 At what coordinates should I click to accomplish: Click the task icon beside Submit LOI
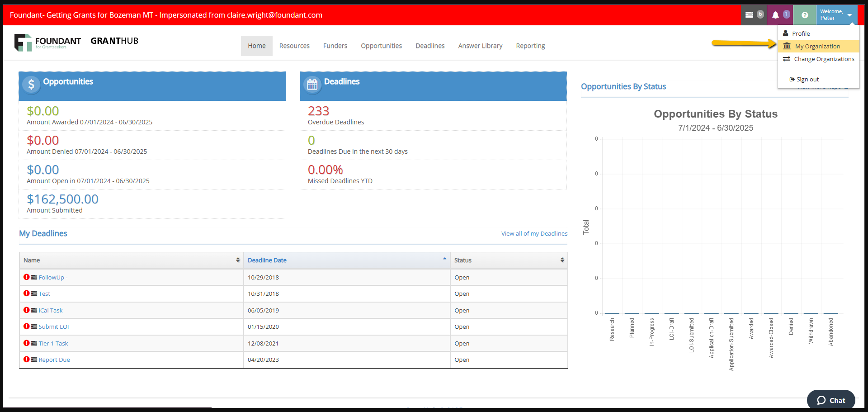(34, 327)
